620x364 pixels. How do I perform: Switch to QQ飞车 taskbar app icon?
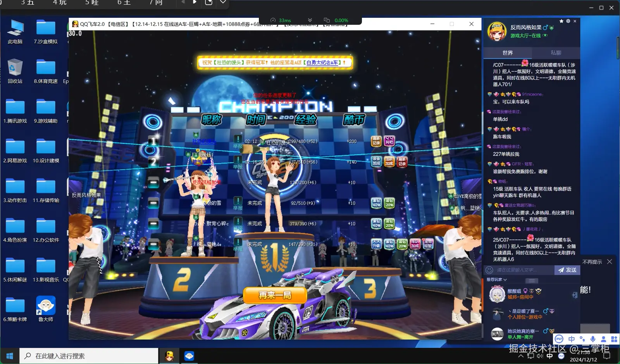click(x=169, y=356)
